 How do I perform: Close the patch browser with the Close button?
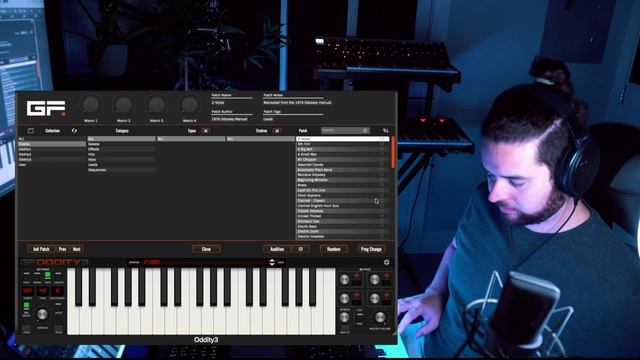207,249
